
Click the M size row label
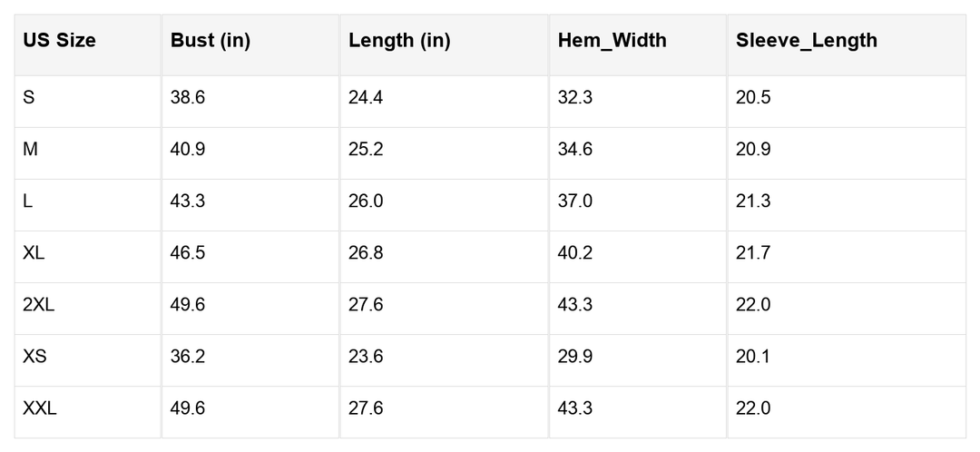[x=31, y=149]
